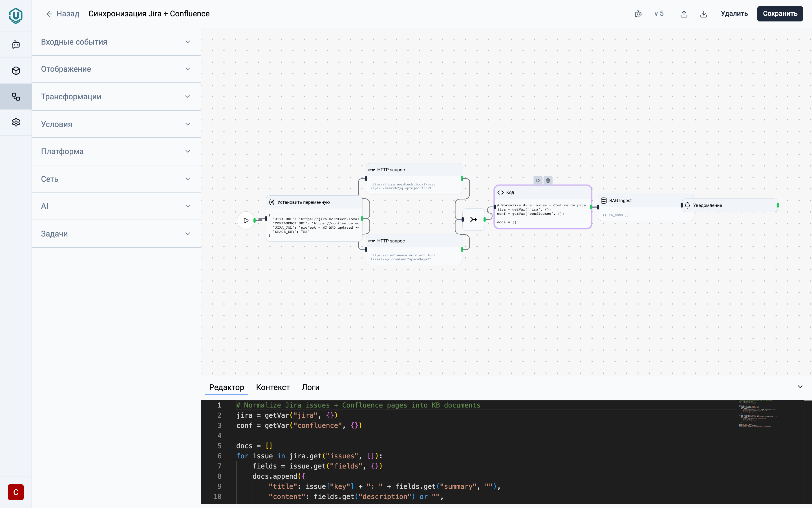Expand the Трансформации category

click(116, 97)
